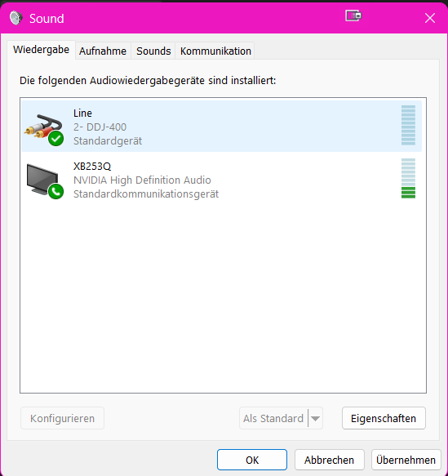Click the Konfigurieren button
The width and height of the screenshot is (448, 476).
[63, 418]
